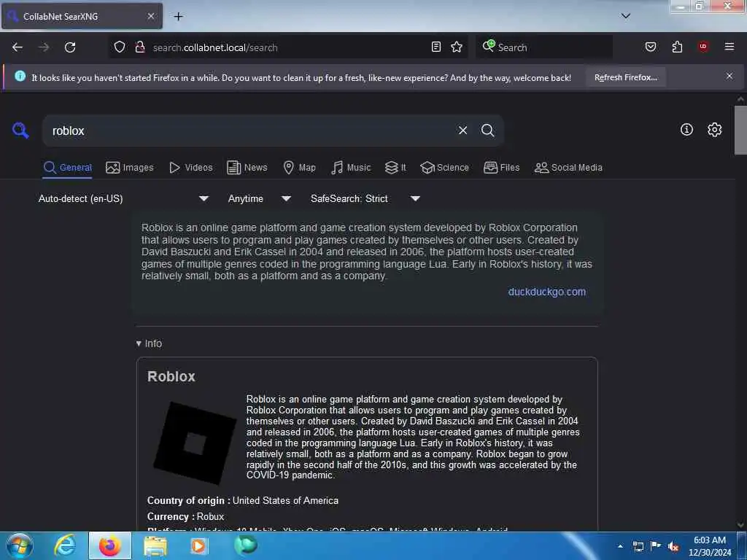Launch Internet Explorer from taskbar
This screenshot has height=560, width=747.
coord(64,545)
